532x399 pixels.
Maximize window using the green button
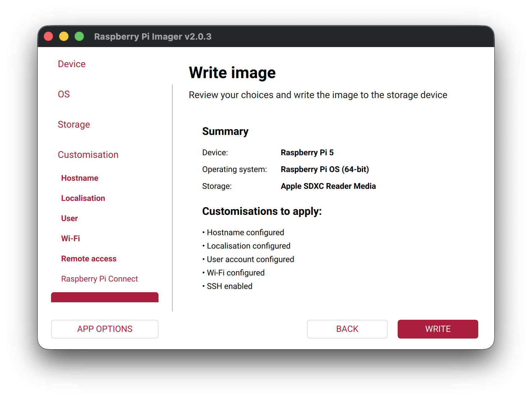pos(79,36)
